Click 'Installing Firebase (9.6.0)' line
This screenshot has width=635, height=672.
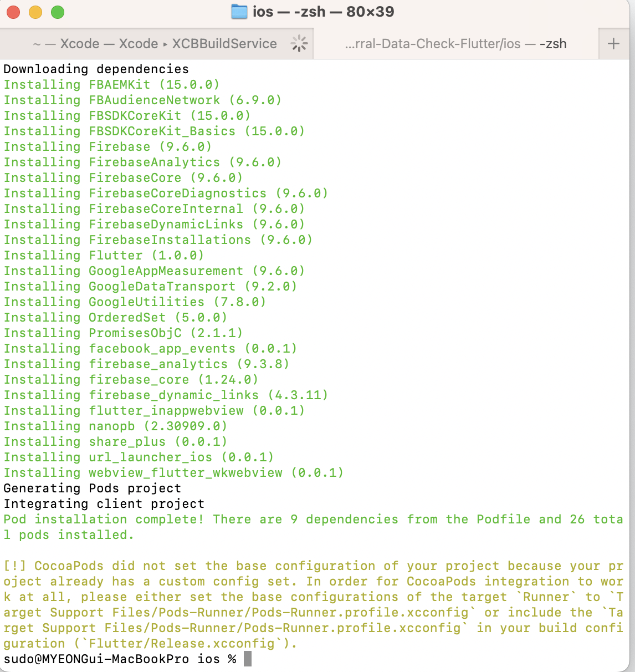click(108, 147)
